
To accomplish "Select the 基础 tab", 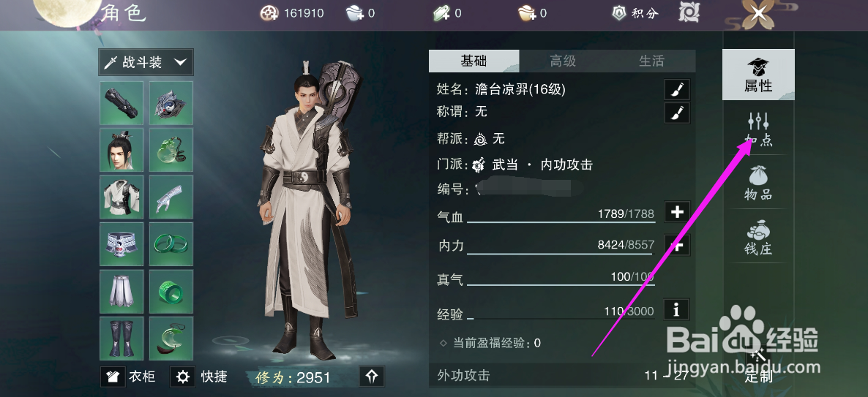I will point(474,61).
